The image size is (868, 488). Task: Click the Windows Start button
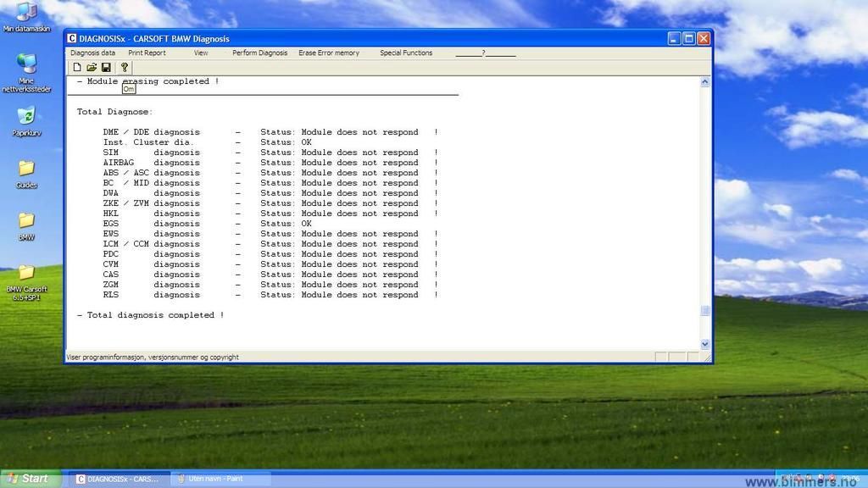click(30, 479)
